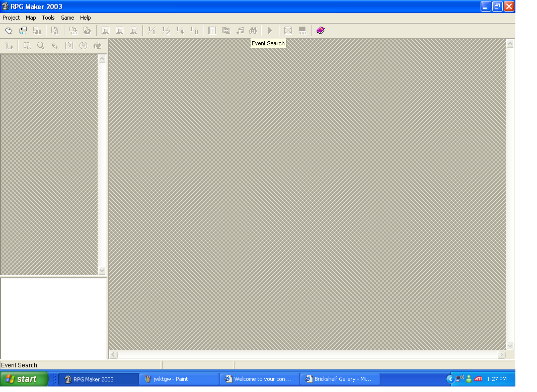This screenshot has height=392, width=537.
Task: Click the map view scroll down arrow
Action: click(x=510, y=346)
